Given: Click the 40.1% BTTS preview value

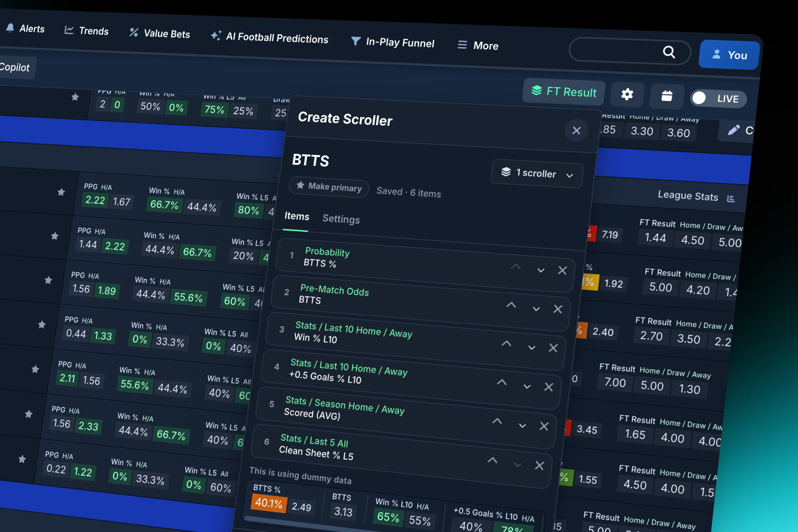Looking at the screenshot, I should [x=268, y=503].
